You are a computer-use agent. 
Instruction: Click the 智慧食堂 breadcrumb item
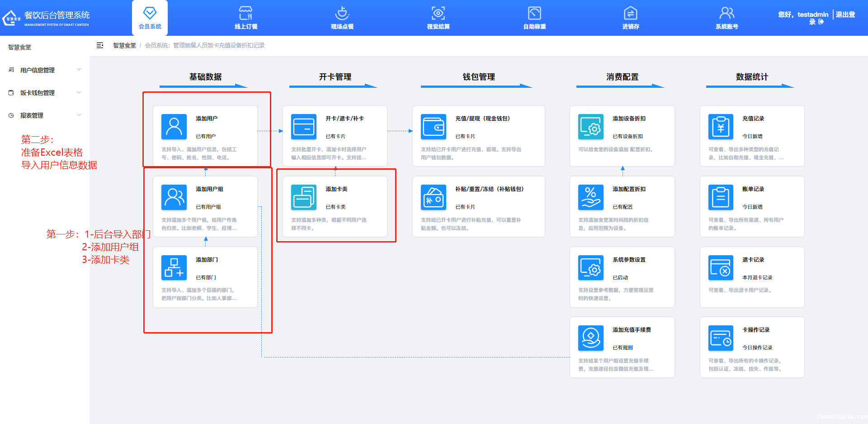pyautogui.click(x=124, y=45)
